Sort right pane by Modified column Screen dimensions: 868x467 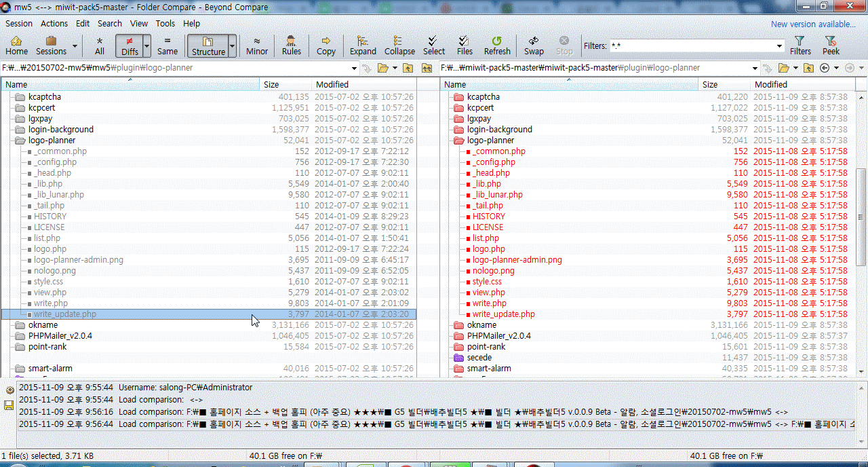[804, 85]
